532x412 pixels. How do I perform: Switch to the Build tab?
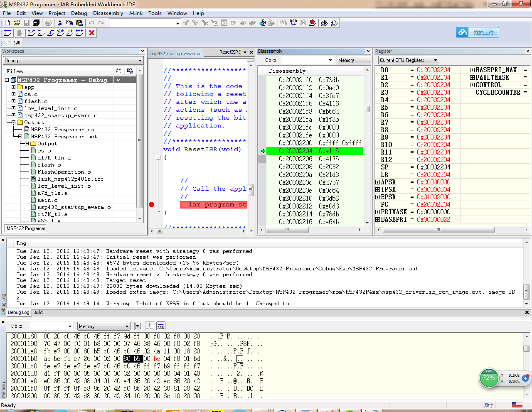[38, 312]
